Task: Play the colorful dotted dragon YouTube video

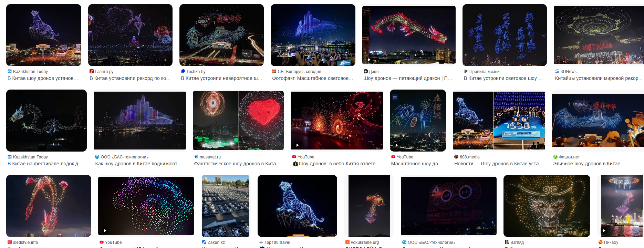Action: [105, 231]
